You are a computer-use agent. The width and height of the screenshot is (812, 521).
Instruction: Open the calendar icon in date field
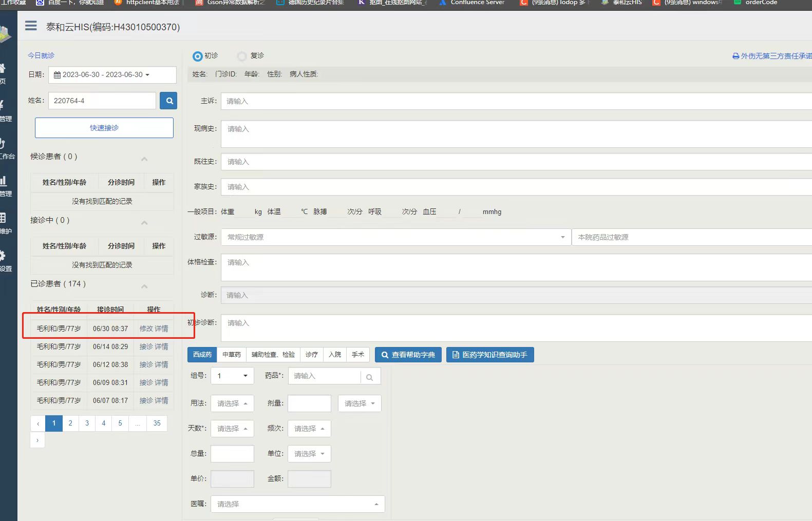pyautogui.click(x=57, y=75)
